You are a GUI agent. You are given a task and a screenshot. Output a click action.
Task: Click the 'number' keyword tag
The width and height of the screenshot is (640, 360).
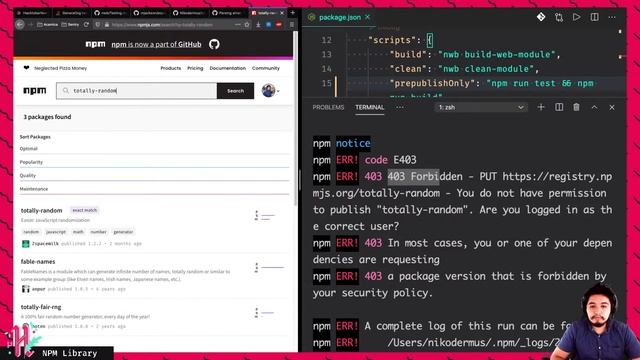click(x=98, y=232)
